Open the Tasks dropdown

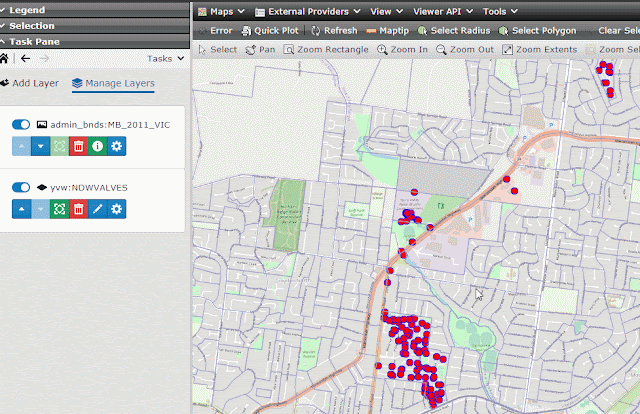tap(165, 59)
